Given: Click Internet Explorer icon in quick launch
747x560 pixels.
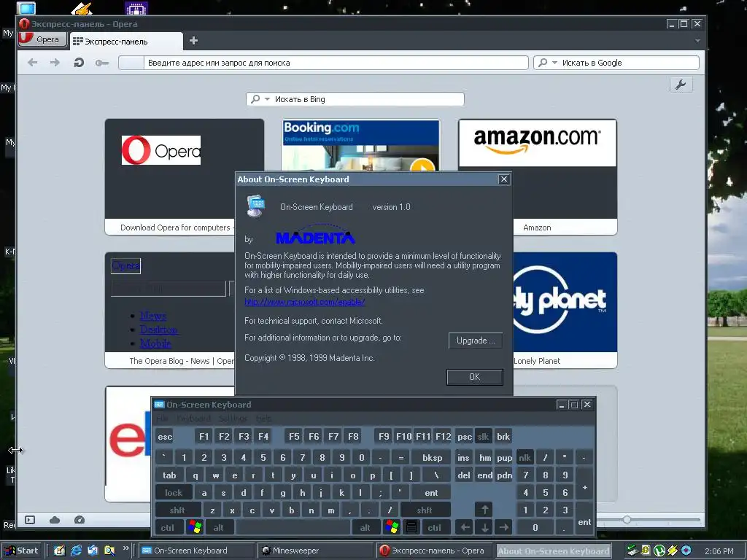Looking at the screenshot, I should [x=76, y=551].
